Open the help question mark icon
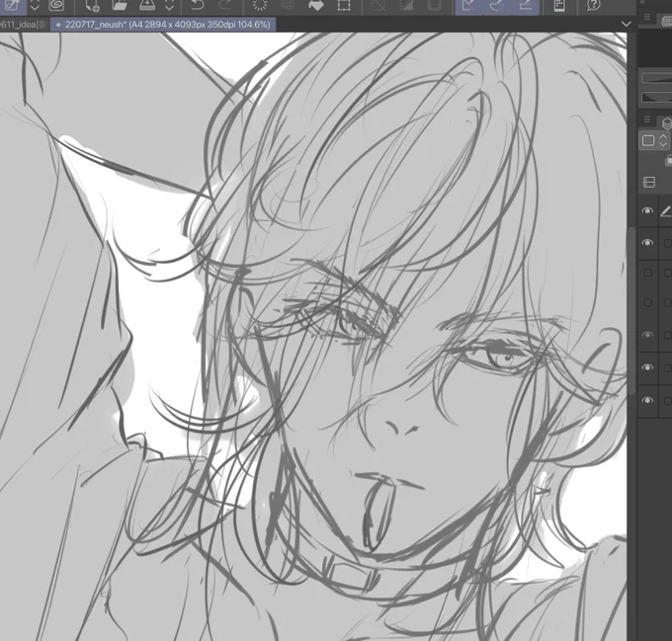This screenshot has width=672, height=641. [594, 5]
